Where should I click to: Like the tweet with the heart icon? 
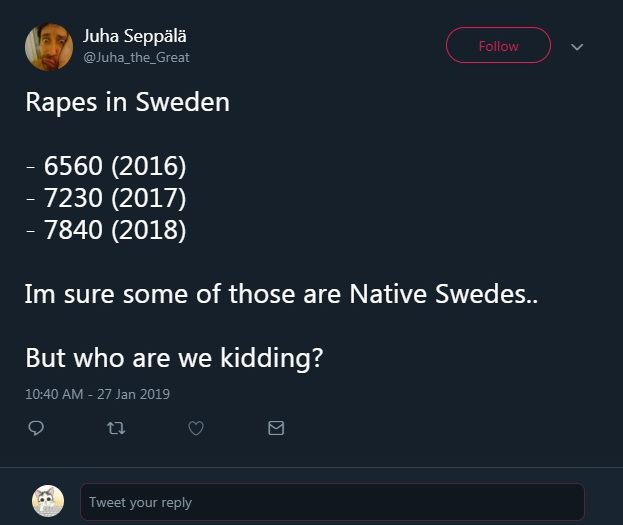point(196,428)
